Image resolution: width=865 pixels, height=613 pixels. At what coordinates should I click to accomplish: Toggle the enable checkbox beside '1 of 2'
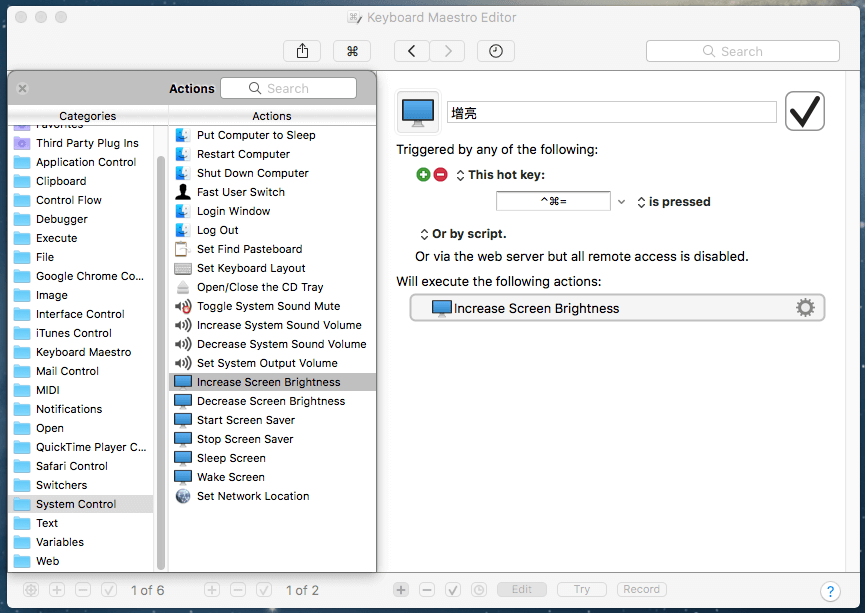coord(264,590)
